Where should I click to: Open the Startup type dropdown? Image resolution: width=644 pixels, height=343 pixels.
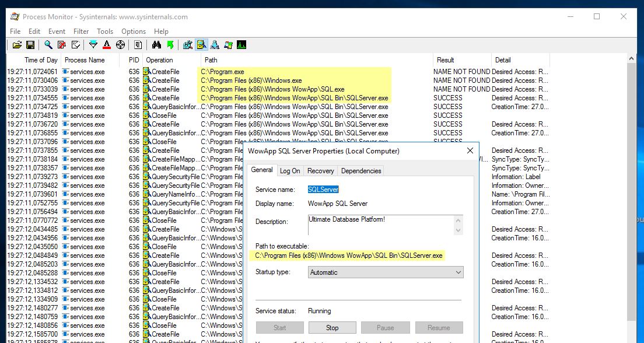385,272
